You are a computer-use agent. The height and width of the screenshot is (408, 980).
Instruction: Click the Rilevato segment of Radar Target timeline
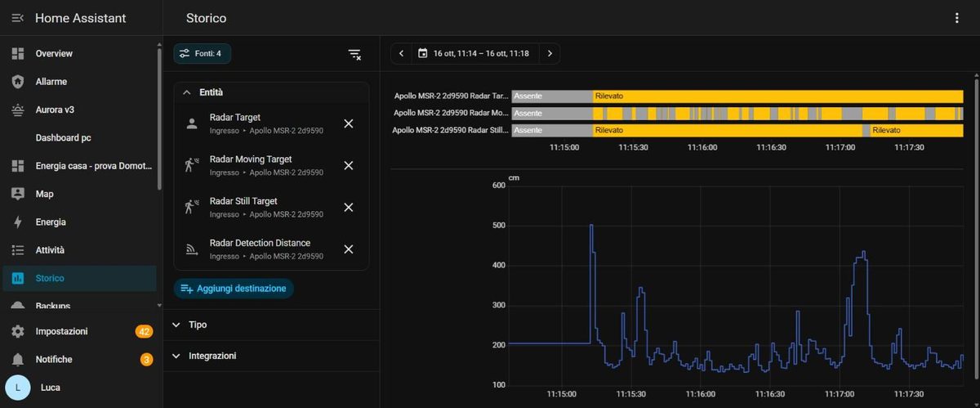pyautogui.click(x=778, y=96)
